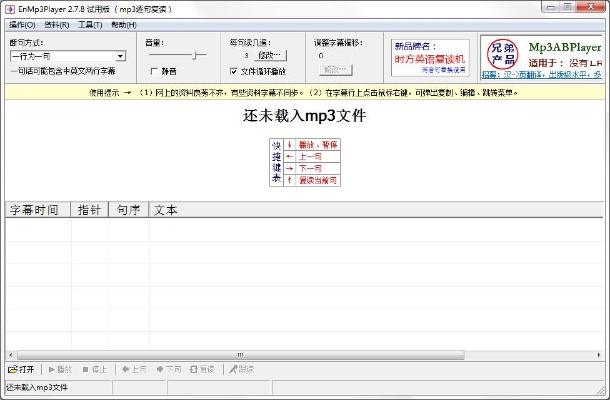610x400 pixels.
Task: Click status bar text 还未载入mp3文件
Action: [37, 388]
